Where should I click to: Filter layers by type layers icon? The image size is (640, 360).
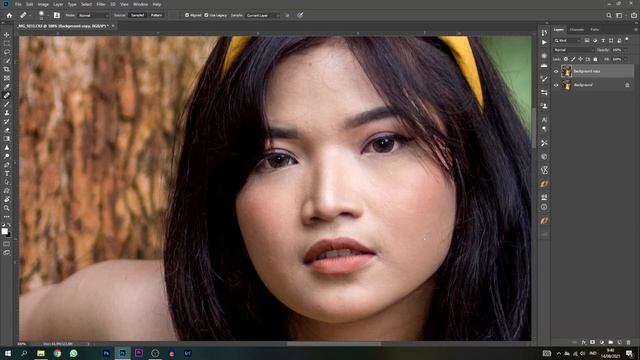[603, 40]
